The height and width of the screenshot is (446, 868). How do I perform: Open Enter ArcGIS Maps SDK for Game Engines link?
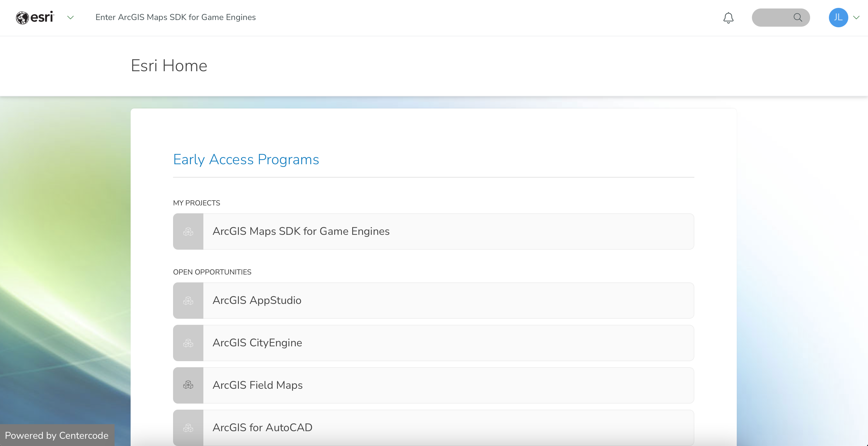(175, 17)
